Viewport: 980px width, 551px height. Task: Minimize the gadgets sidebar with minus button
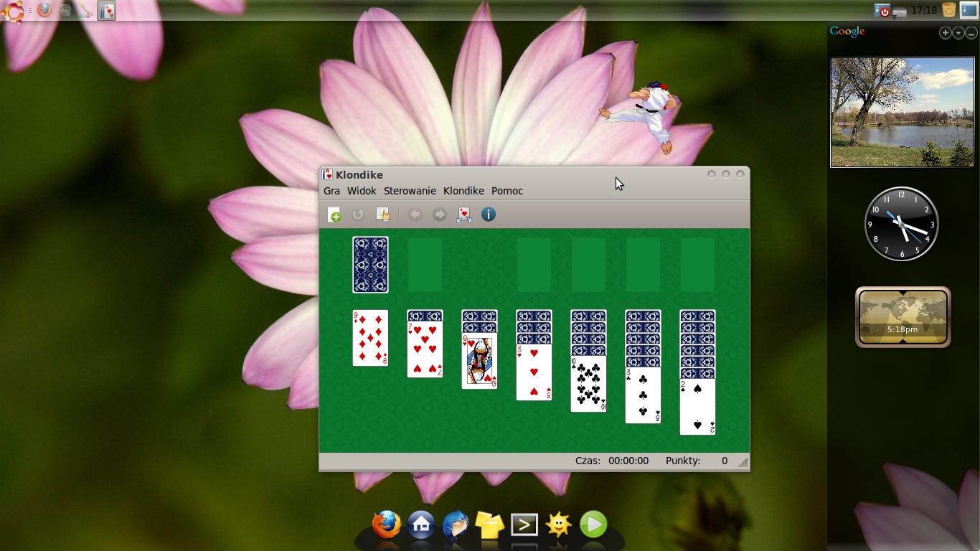point(971,33)
